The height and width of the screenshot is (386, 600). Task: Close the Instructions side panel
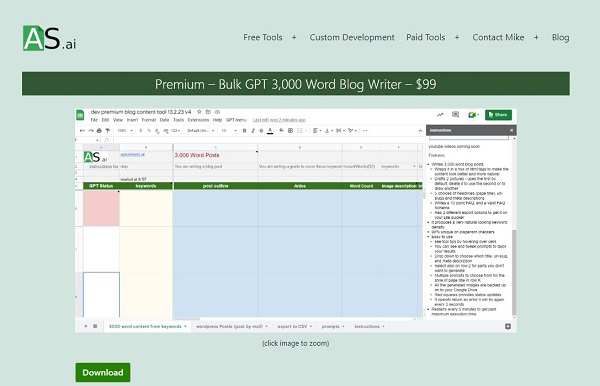[x=511, y=130]
